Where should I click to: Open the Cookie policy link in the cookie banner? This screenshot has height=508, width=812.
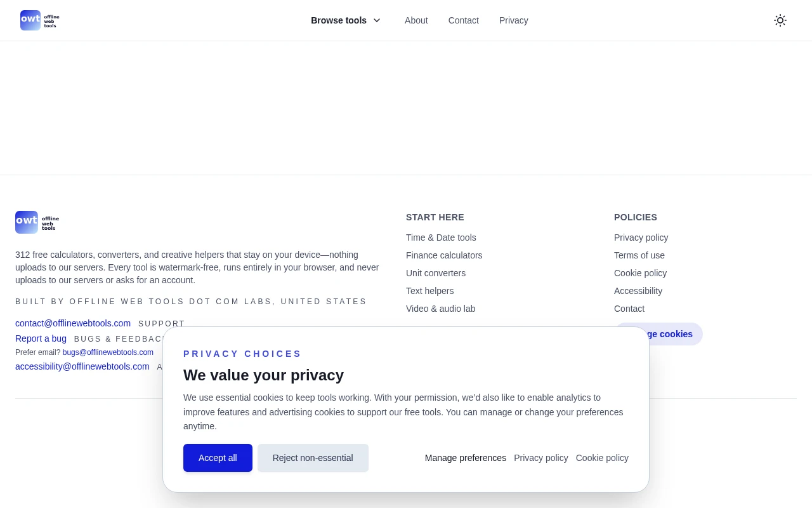602,458
